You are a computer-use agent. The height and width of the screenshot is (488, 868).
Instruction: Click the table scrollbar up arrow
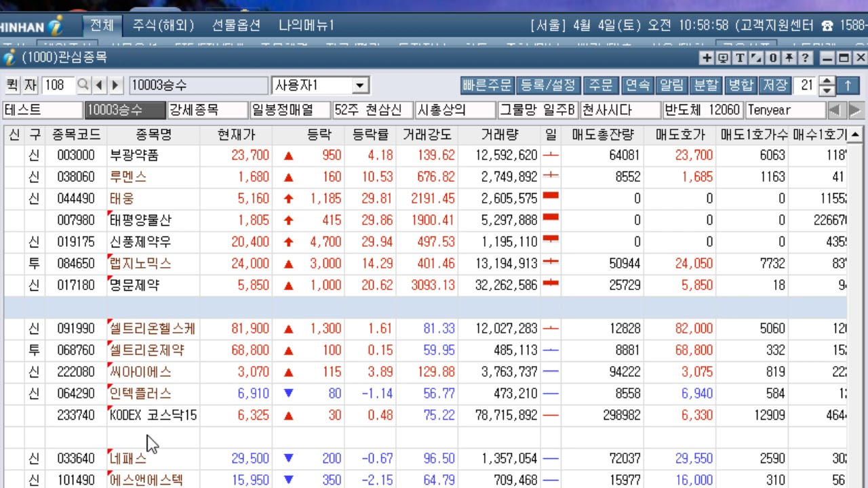coord(854,134)
